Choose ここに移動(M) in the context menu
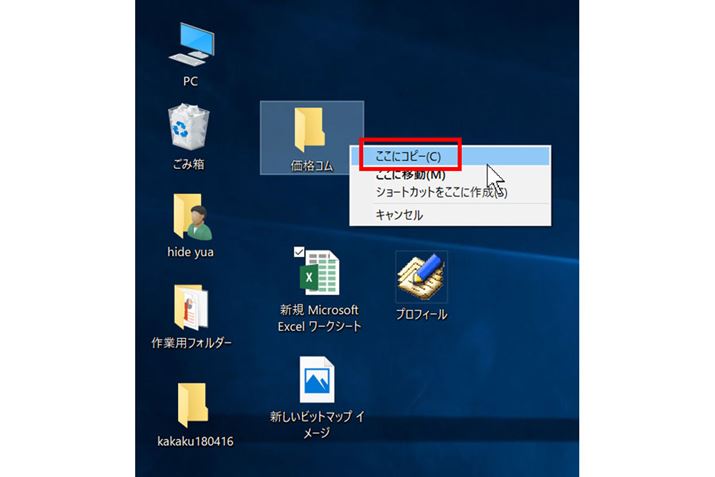 point(450,175)
